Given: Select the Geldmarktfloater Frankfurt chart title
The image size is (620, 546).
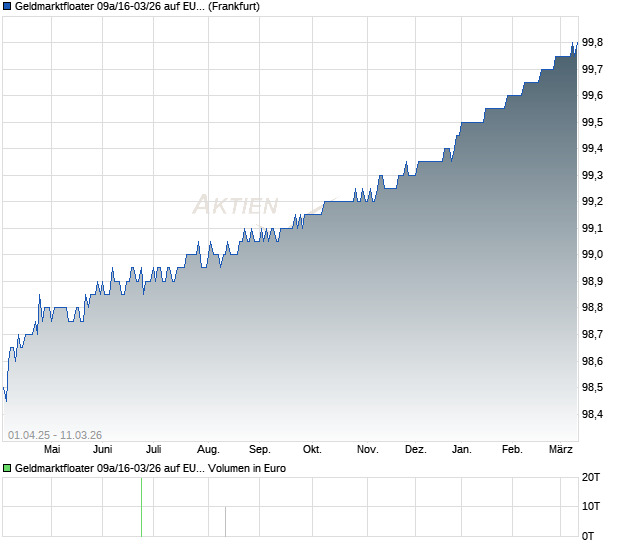Looking at the screenshot, I should tap(137, 6).
